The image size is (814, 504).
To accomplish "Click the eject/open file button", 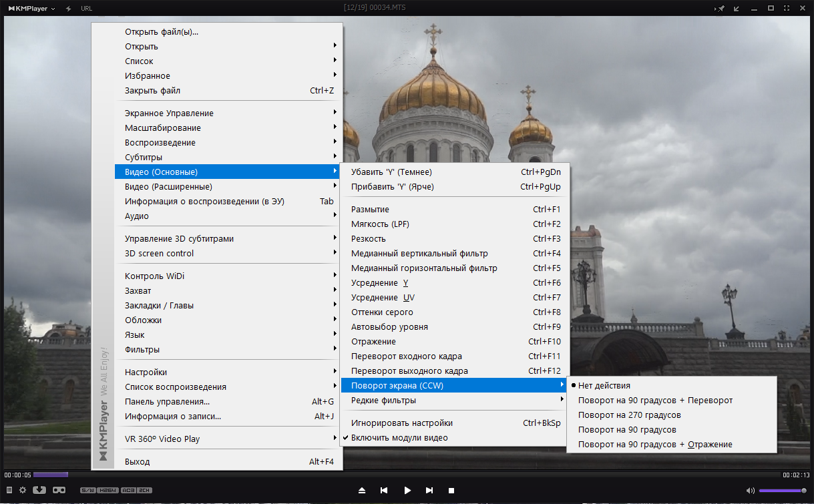I will (362, 490).
